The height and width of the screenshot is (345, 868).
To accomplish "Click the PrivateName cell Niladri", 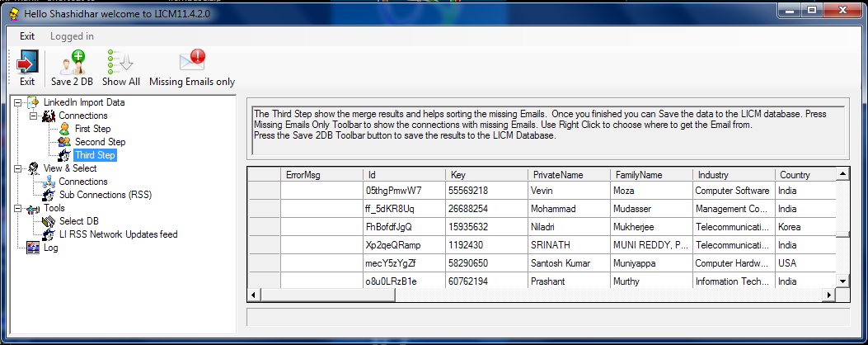I will point(569,228).
